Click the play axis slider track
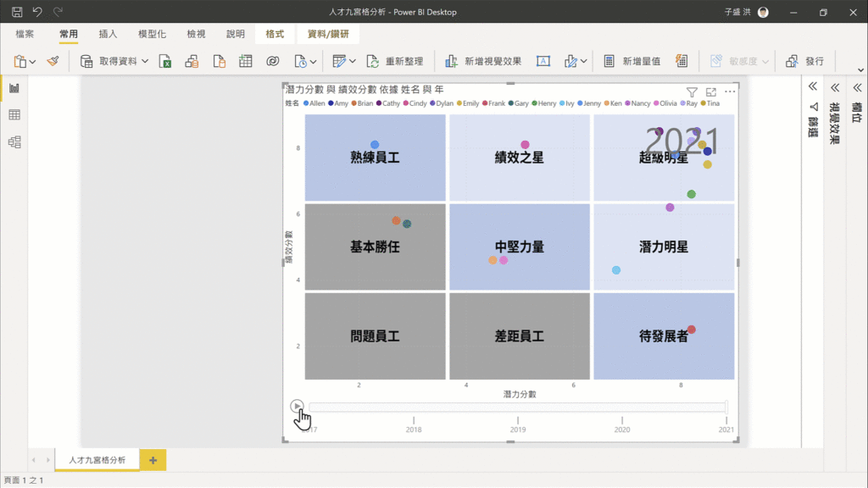 click(518, 408)
